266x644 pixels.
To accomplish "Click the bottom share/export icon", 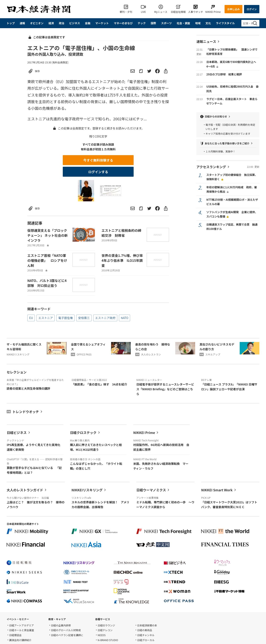I will tap(166, 209).
